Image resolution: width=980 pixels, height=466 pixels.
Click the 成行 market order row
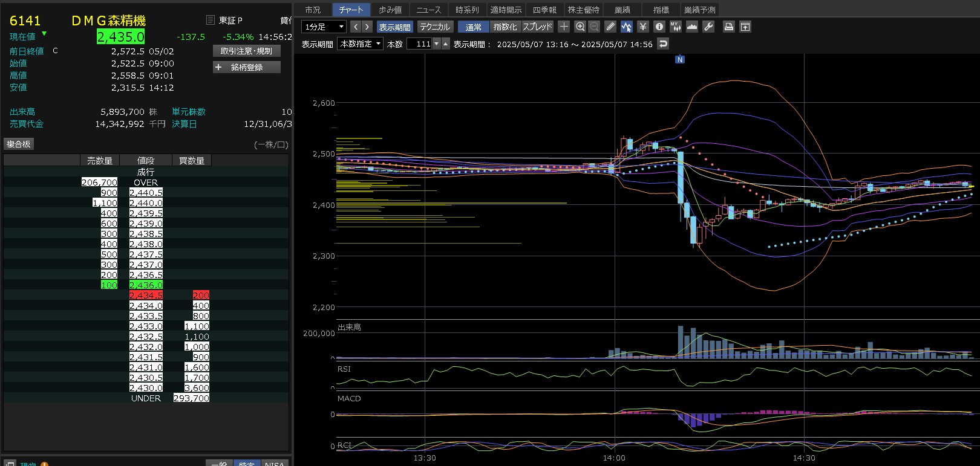click(x=146, y=172)
